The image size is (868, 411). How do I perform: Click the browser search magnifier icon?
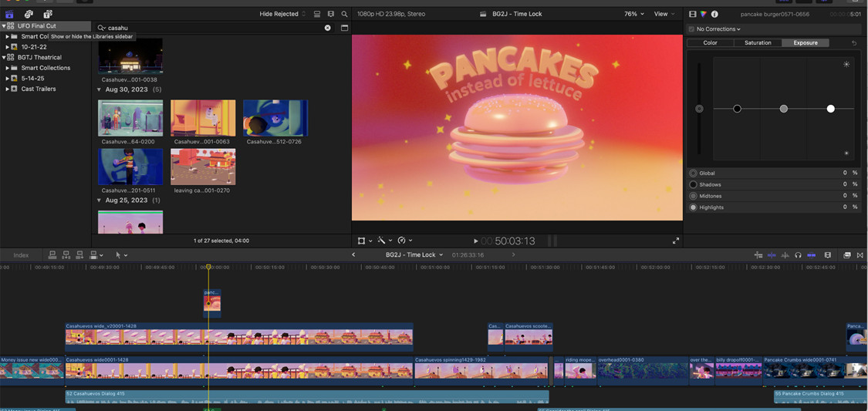(344, 14)
